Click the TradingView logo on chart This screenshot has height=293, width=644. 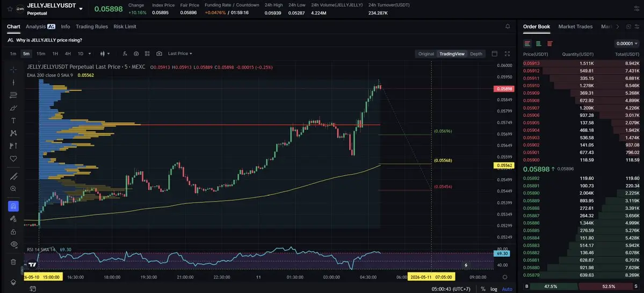(32, 265)
